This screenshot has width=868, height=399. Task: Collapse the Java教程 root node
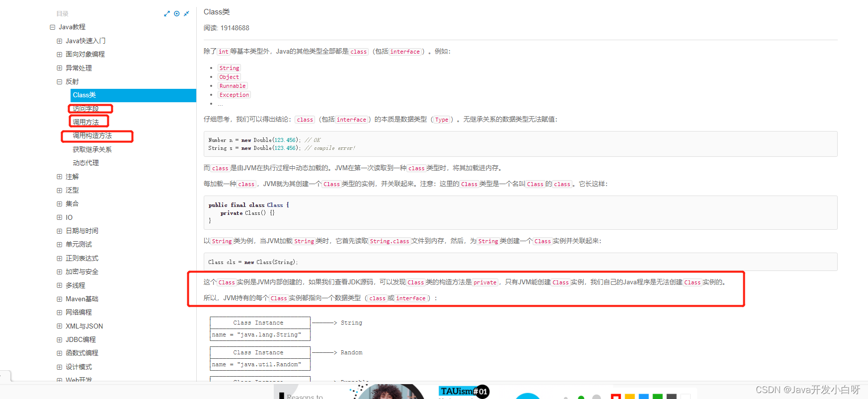(x=52, y=27)
